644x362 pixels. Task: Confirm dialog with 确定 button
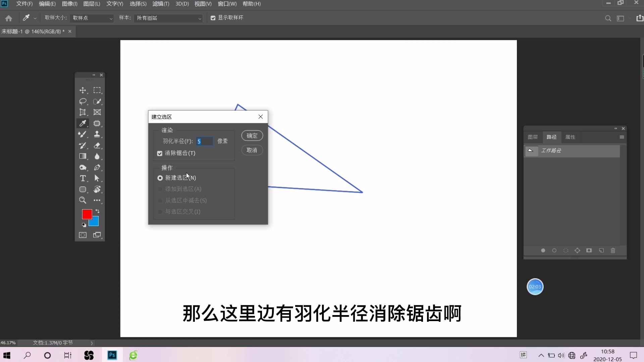(252, 136)
